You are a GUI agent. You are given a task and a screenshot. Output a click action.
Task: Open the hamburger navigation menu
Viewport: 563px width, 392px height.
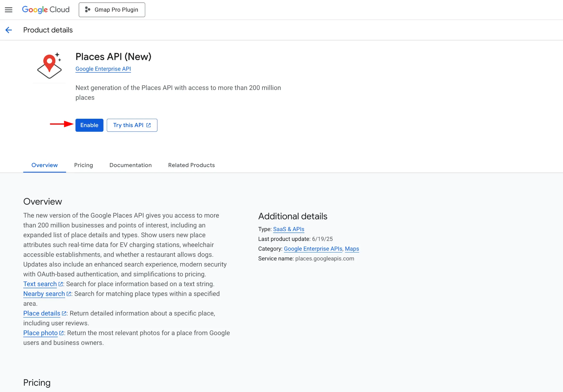click(9, 10)
